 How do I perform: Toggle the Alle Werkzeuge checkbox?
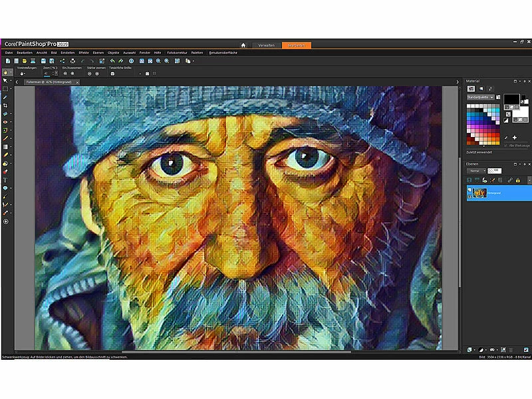(x=506, y=144)
